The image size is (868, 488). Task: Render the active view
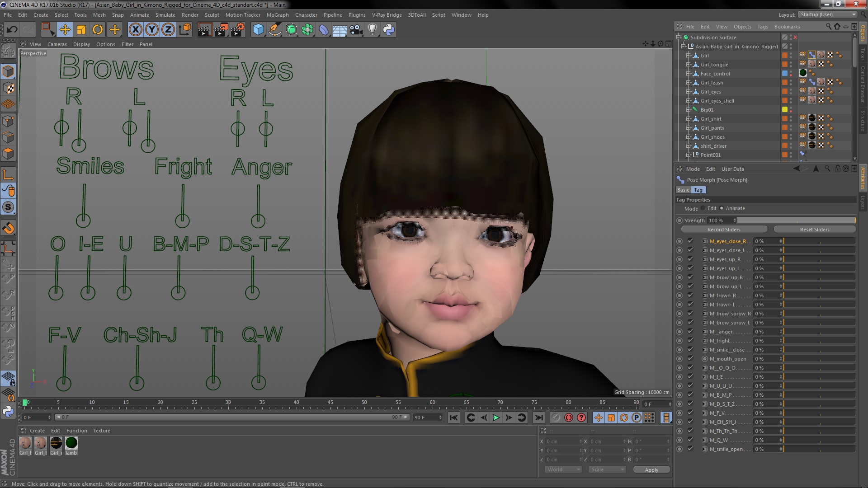(204, 30)
